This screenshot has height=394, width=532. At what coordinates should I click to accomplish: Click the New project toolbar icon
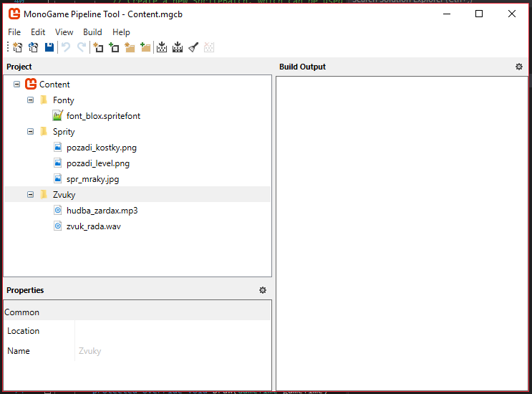tap(18, 48)
